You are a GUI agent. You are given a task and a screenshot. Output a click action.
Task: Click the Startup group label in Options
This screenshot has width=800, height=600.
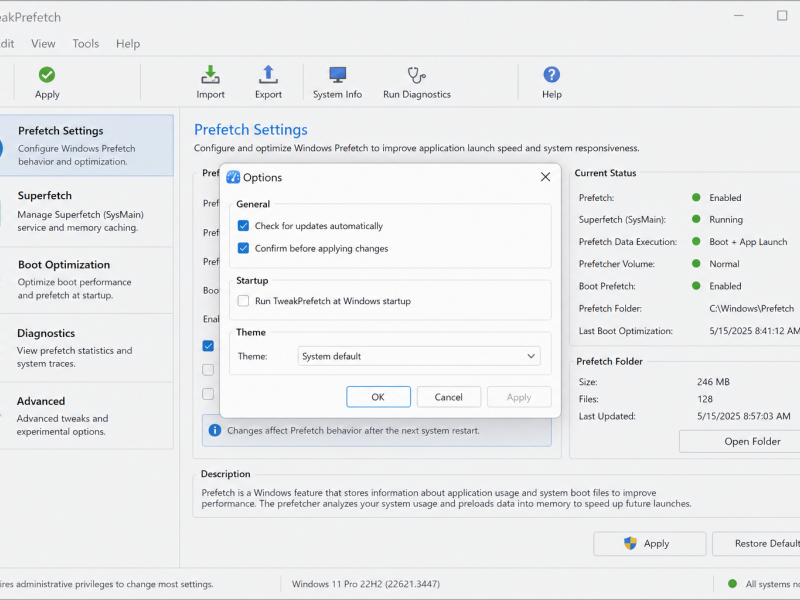pyautogui.click(x=252, y=281)
